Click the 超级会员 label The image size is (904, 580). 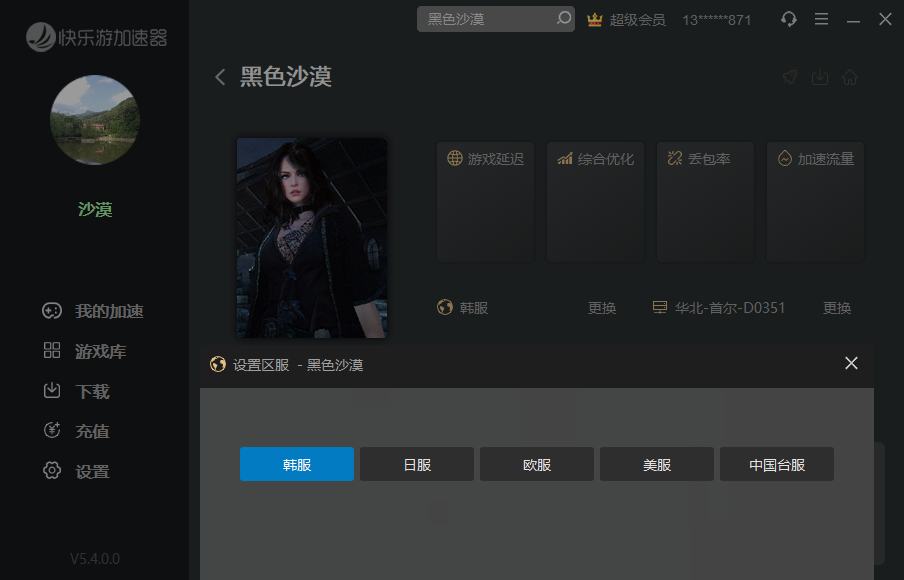click(x=638, y=20)
